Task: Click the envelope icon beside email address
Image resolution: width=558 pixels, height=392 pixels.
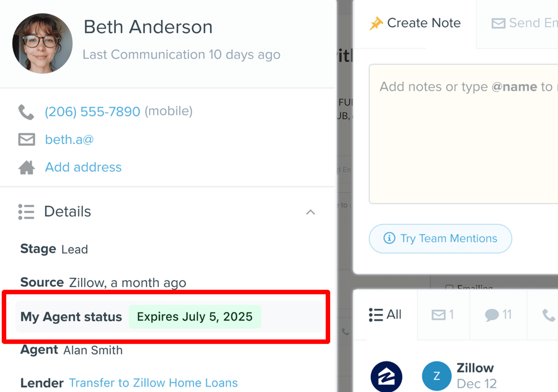Action: (27, 140)
